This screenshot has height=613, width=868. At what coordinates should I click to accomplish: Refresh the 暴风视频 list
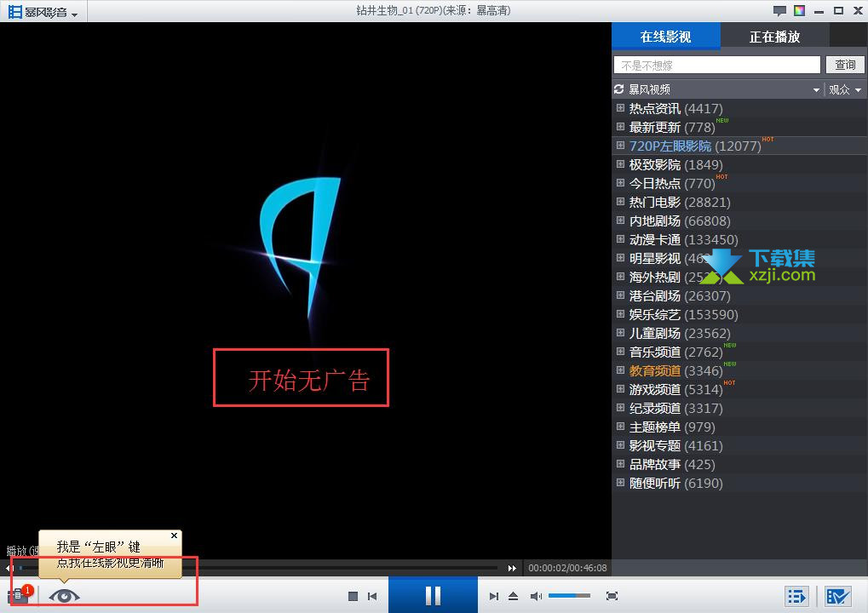click(x=619, y=89)
